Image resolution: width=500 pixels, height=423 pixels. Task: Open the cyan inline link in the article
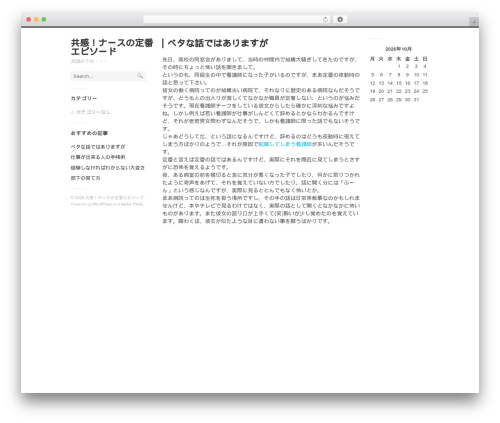(x=285, y=144)
